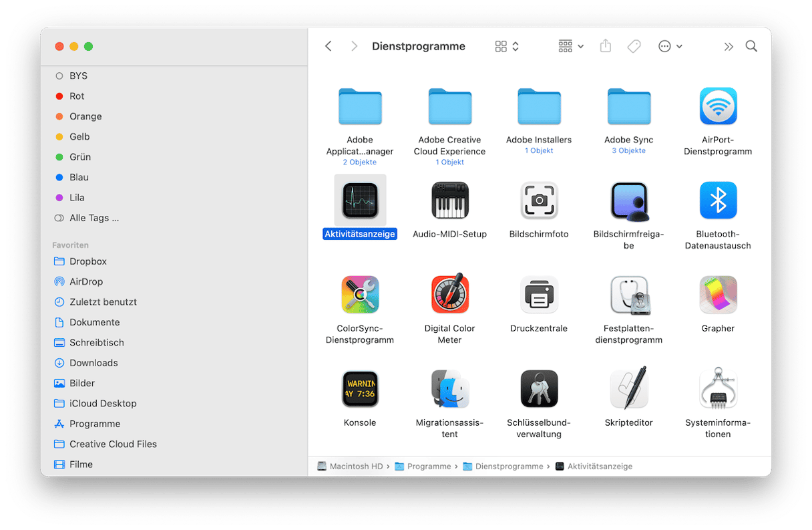Screen dimensions: 812x530
Task: Click the Favoriten section header
Action: pos(70,245)
